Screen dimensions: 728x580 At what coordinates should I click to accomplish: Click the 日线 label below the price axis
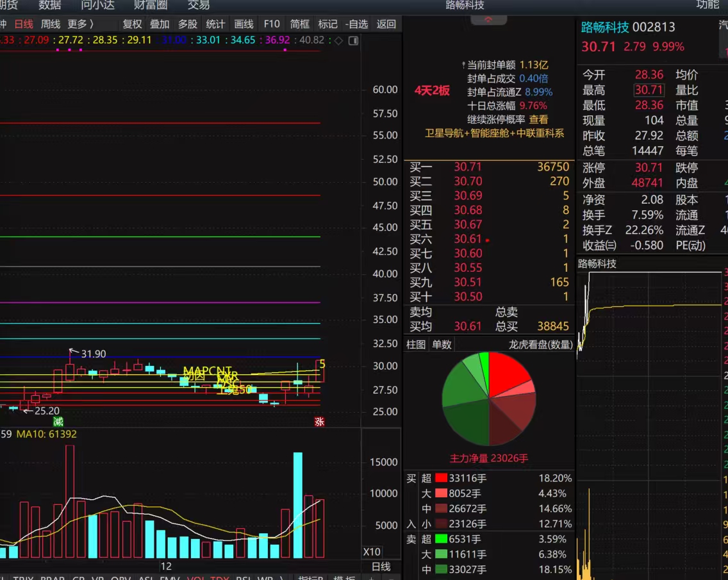click(x=381, y=567)
